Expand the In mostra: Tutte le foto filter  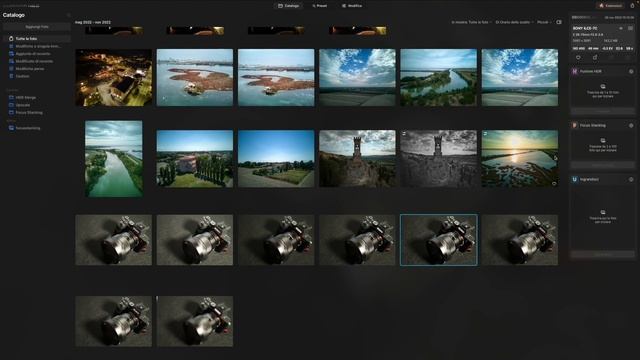tap(471, 22)
